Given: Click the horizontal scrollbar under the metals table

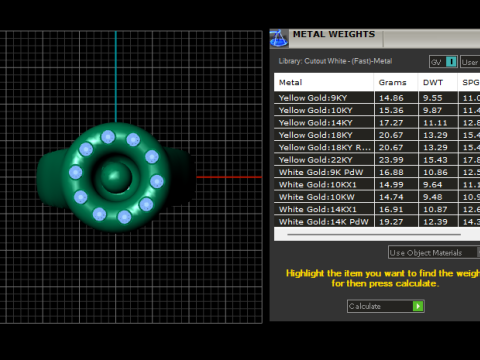Looking at the screenshot, I should coord(374,235).
